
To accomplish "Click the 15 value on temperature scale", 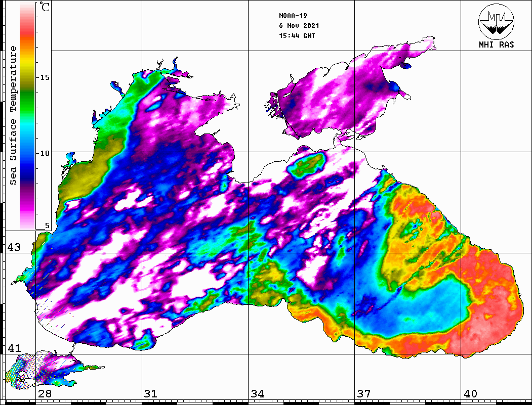I will 45,77.
